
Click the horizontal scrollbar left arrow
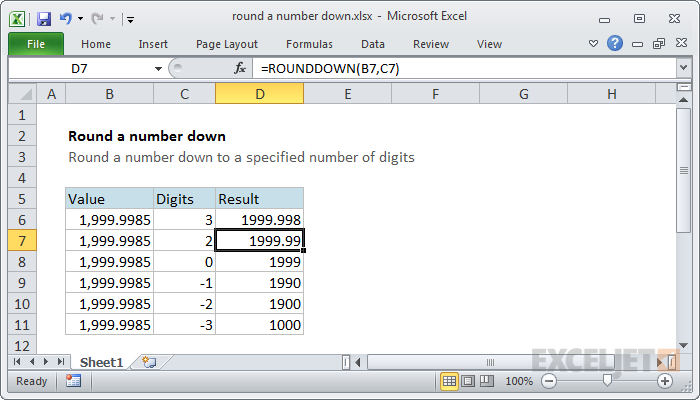[358, 362]
